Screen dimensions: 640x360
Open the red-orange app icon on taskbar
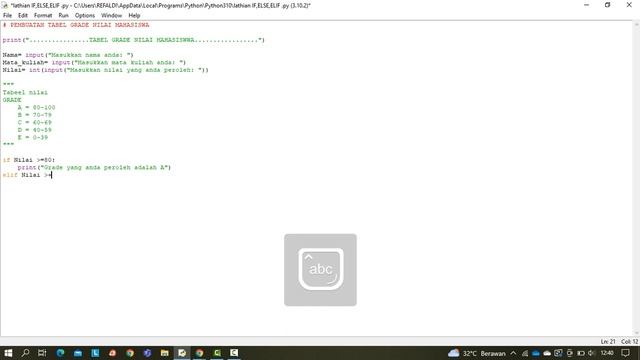113,353
